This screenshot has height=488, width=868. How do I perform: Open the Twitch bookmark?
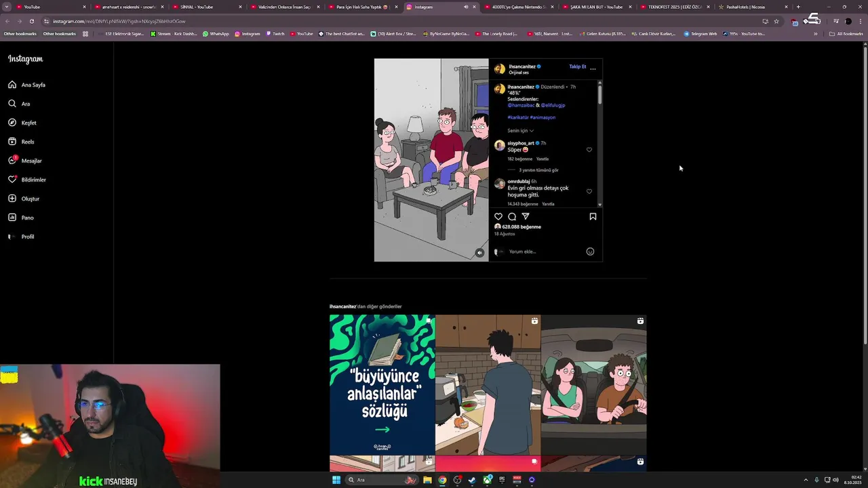point(275,34)
